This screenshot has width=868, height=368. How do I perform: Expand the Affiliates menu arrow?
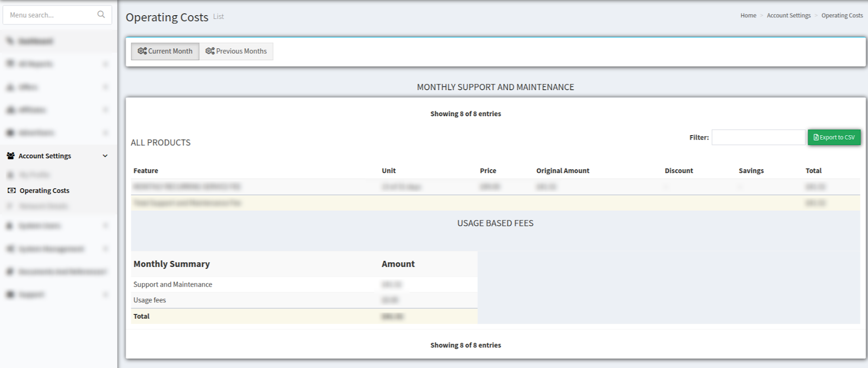click(x=105, y=110)
